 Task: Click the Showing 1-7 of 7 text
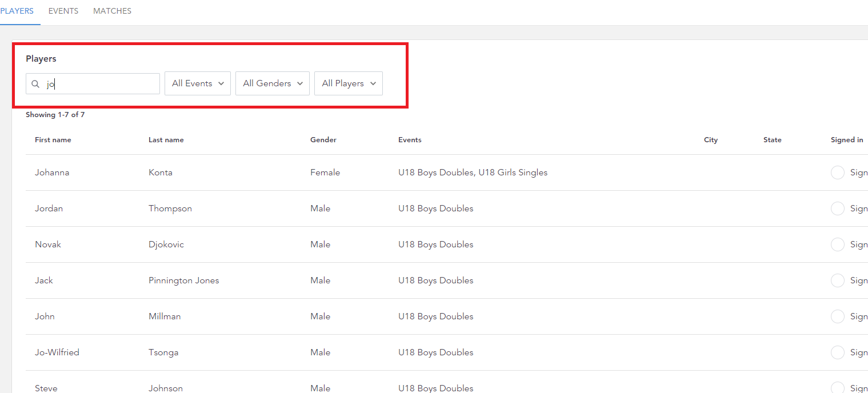coord(55,115)
